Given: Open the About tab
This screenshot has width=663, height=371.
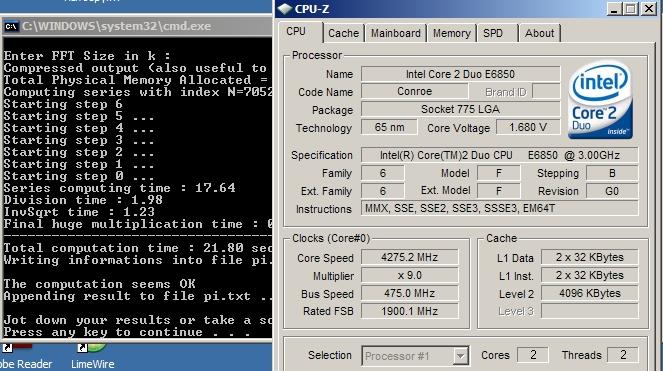Looking at the screenshot, I should click(540, 33).
